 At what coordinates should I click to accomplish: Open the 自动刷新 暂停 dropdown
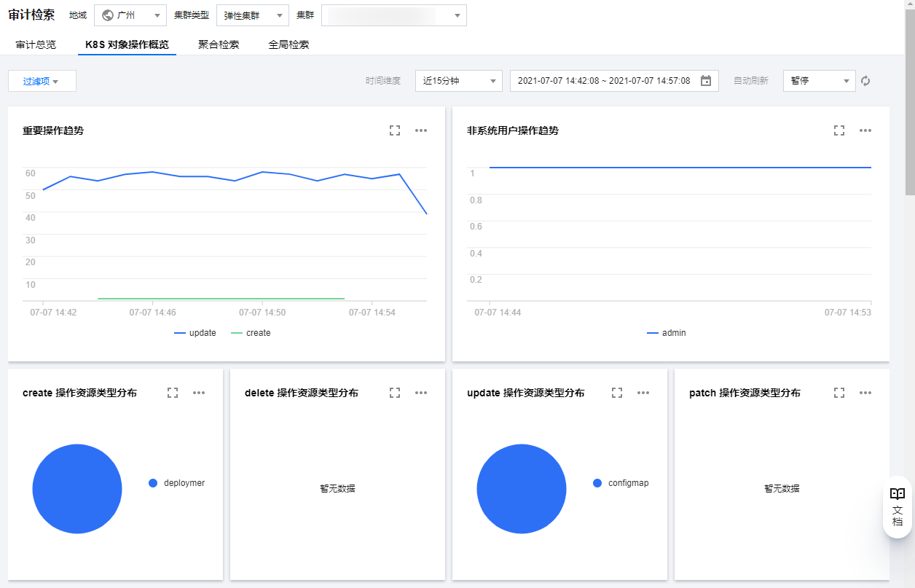pyautogui.click(x=820, y=81)
